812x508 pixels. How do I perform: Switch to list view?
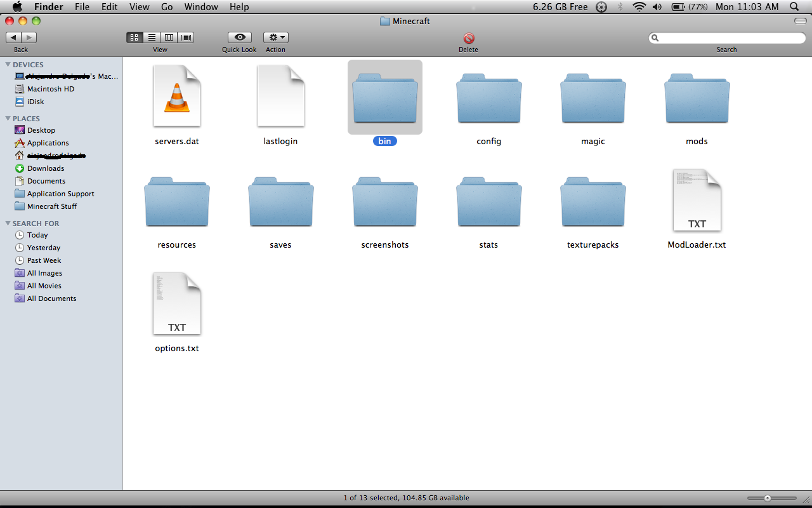(x=152, y=37)
